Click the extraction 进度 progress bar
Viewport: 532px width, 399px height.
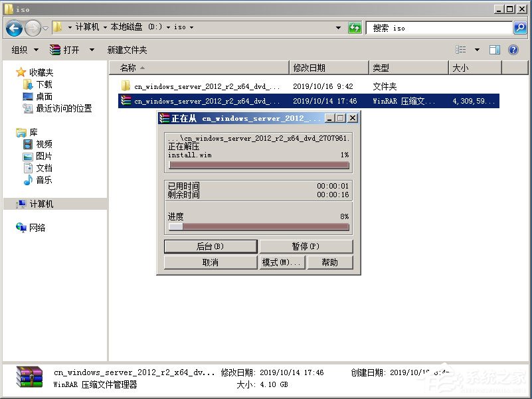(258, 227)
